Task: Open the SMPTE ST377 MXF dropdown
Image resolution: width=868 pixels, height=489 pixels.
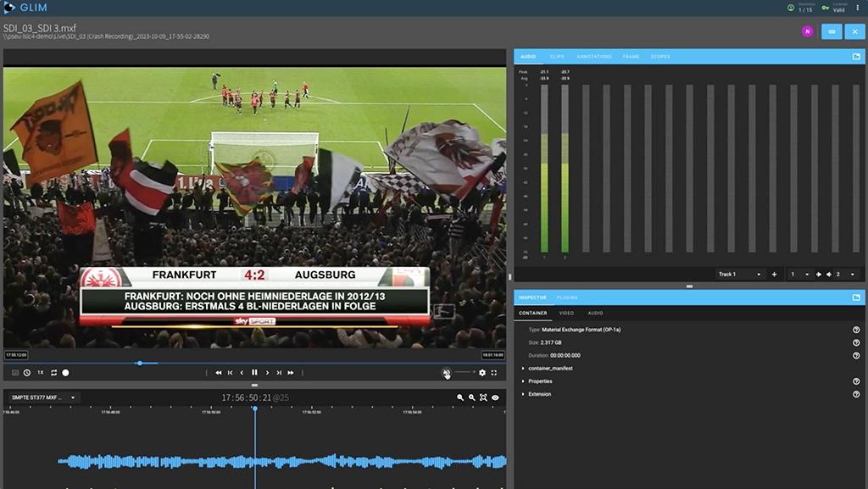Action: coord(44,397)
